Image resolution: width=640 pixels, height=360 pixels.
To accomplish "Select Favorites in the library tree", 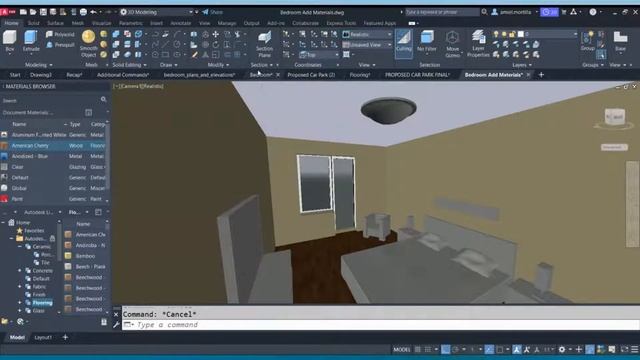I will point(34,231).
